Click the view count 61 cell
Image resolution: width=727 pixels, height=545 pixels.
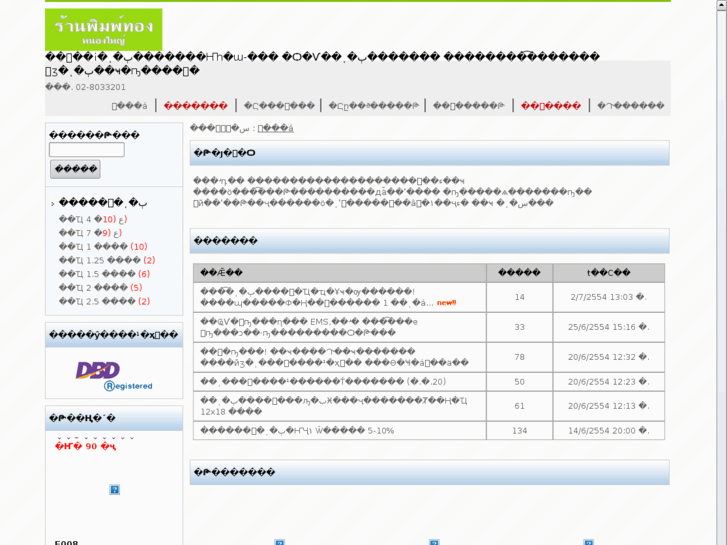coord(519,406)
